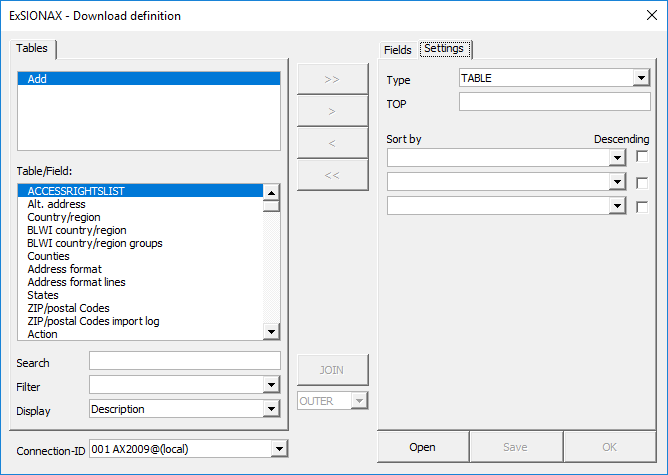668x475 pixels.
Task: Close the Download definition dialog
Action: 651,15
